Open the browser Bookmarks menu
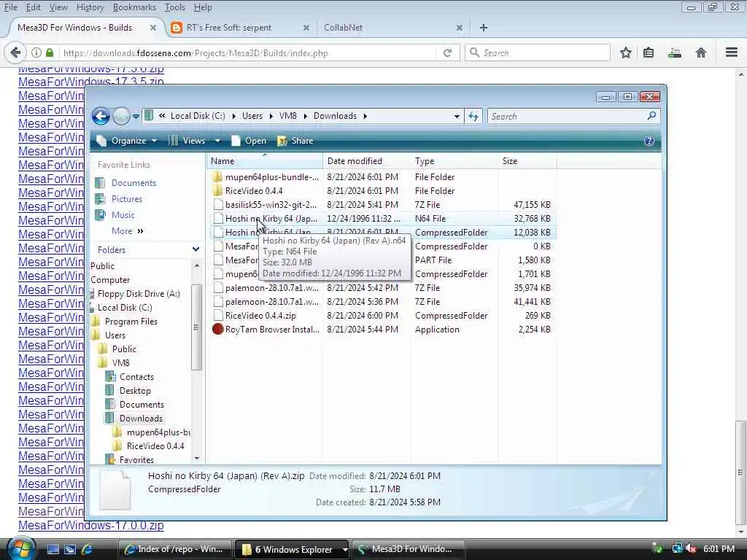This screenshot has height=560, width=747. 134,7
